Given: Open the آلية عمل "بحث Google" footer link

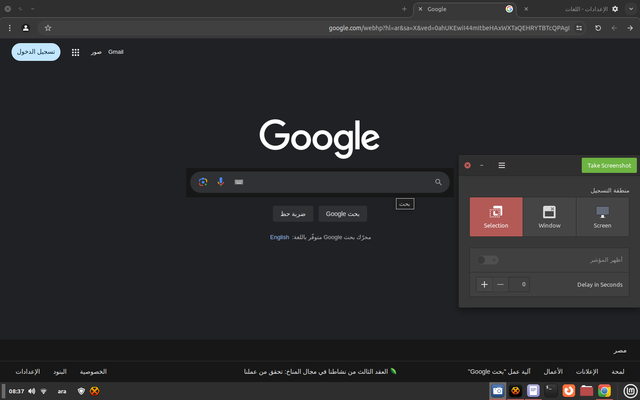Looking at the screenshot, I should 499,372.
